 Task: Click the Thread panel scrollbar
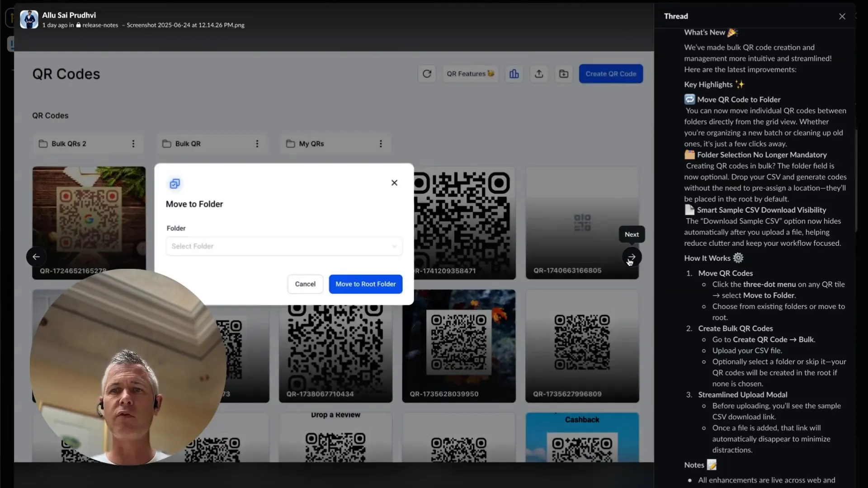(856, 181)
